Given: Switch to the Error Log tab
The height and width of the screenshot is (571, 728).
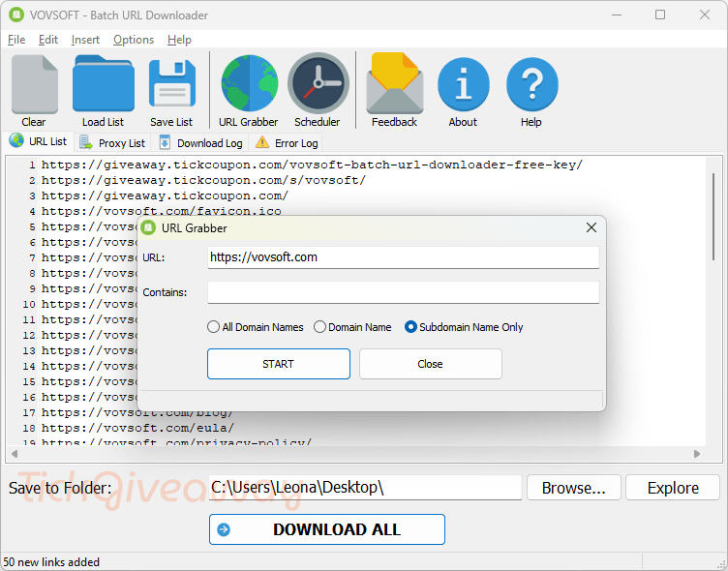Looking at the screenshot, I should click(x=287, y=143).
